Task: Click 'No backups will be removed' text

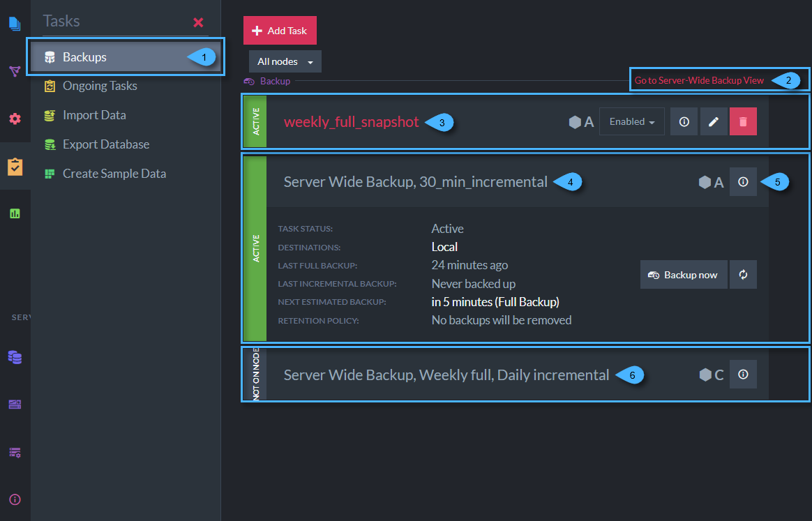Action: point(502,320)
